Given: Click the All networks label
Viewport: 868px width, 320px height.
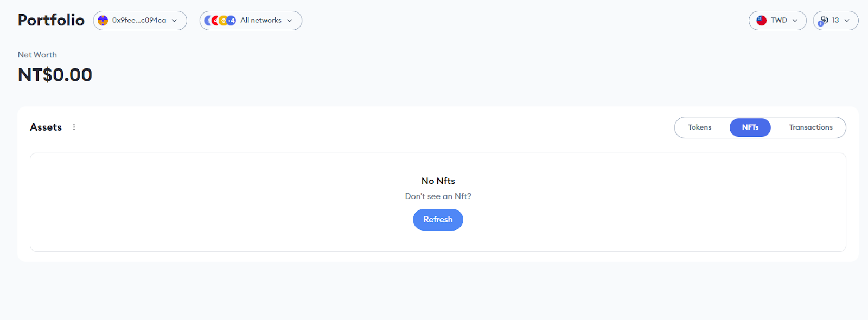Looking at the screenshot, I should coord(261,20).
